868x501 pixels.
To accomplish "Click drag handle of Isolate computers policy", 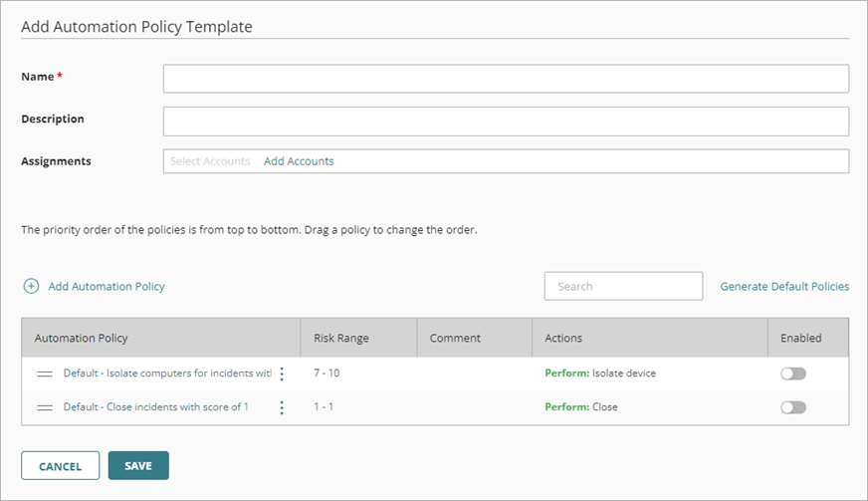I will (x=45, y=374).
